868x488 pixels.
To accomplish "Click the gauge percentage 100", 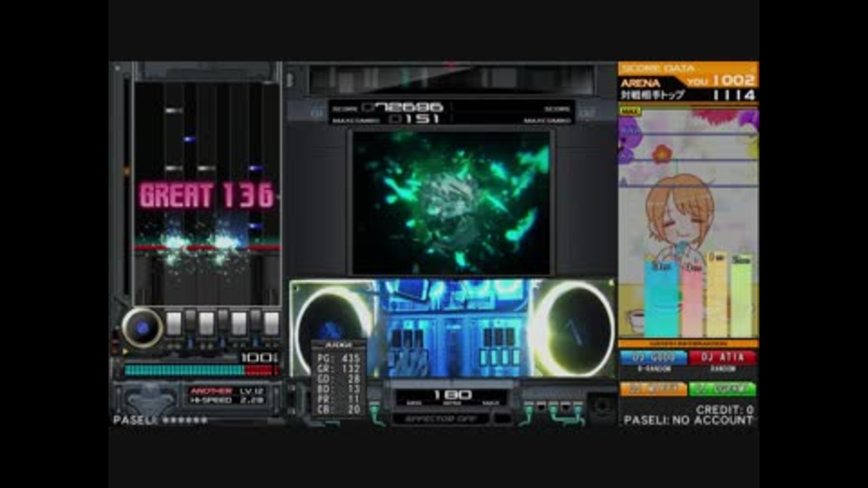I will pyautogui.click(x=258, y=358).
